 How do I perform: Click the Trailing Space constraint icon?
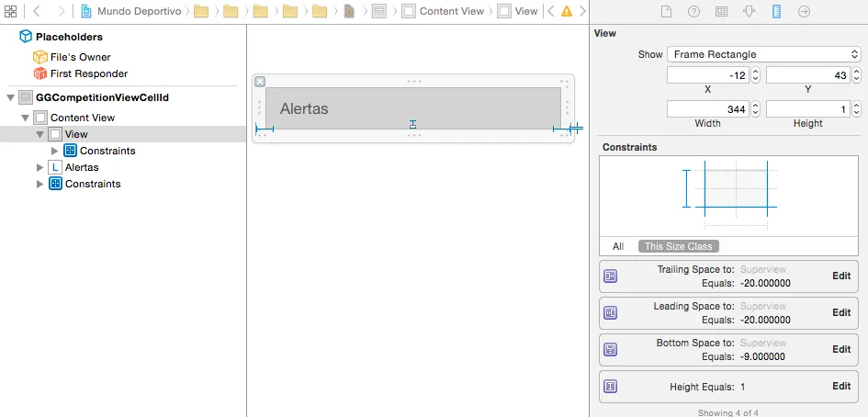tap(610, 276)
